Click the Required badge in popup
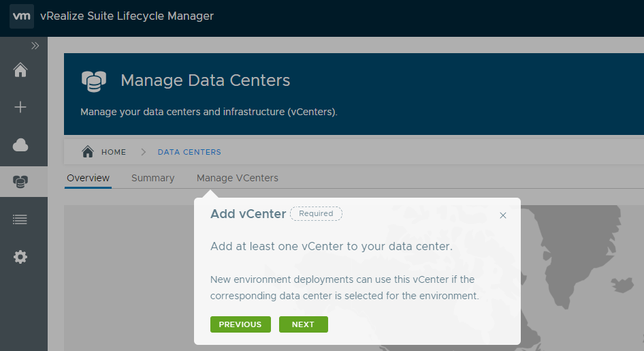This screenshot has width=644, height=351. click(x=316, y=213)
